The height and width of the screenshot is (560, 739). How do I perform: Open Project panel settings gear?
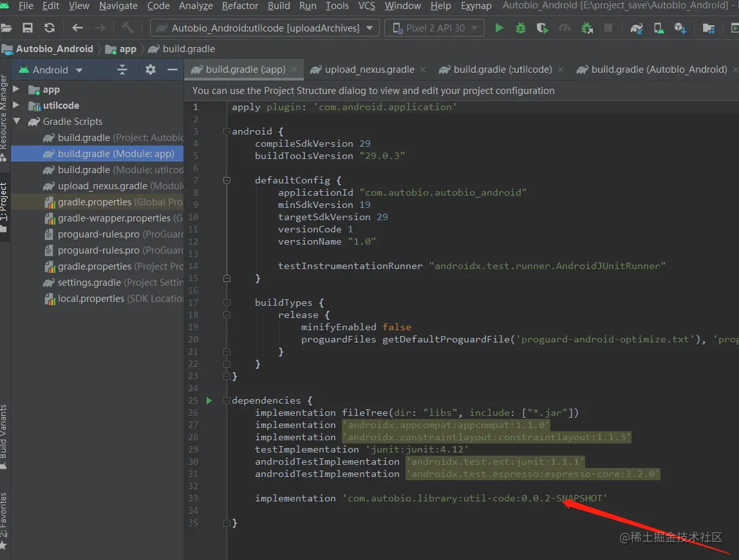[151, 70]
